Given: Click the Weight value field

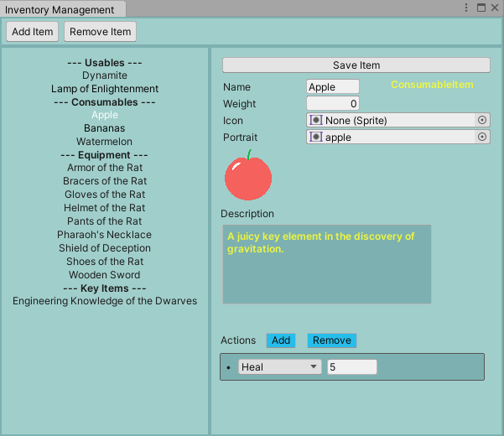Looking at the screenshot, I should click(333, 103).
